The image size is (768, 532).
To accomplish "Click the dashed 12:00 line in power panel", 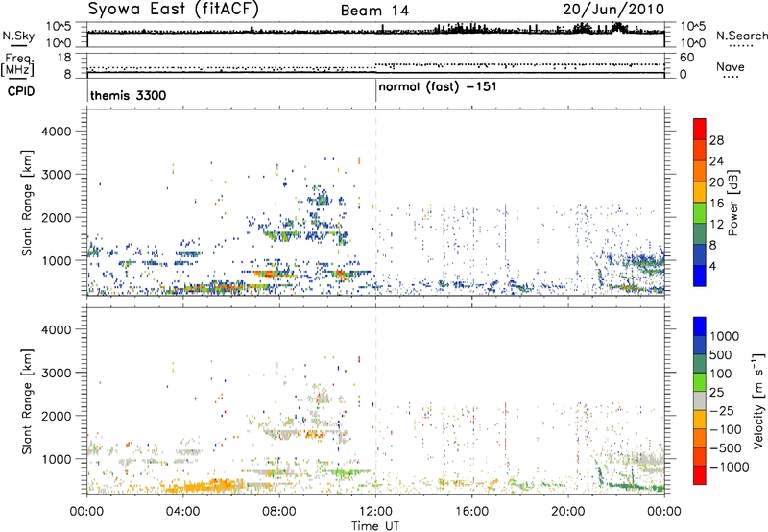I will [x=375, y=202].
